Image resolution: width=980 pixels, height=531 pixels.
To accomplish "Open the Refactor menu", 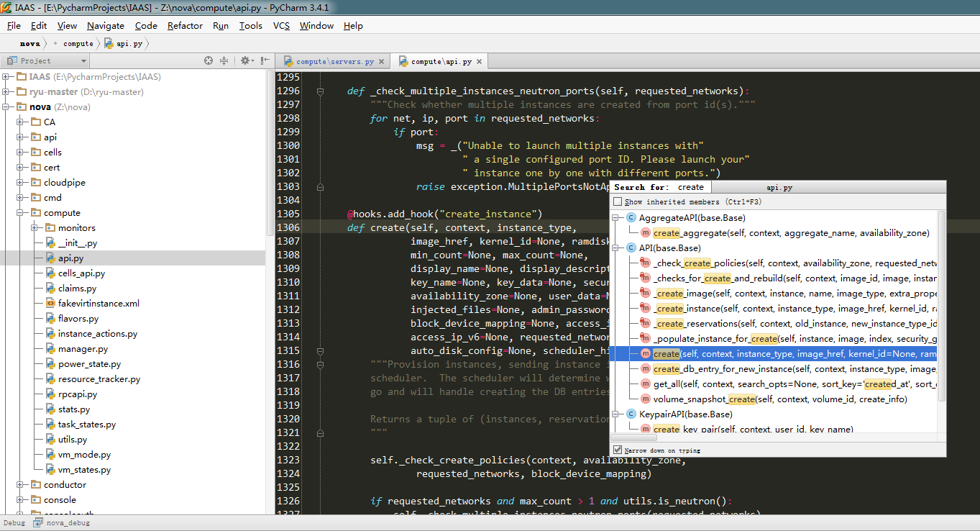I will click(x=185, y=25).
